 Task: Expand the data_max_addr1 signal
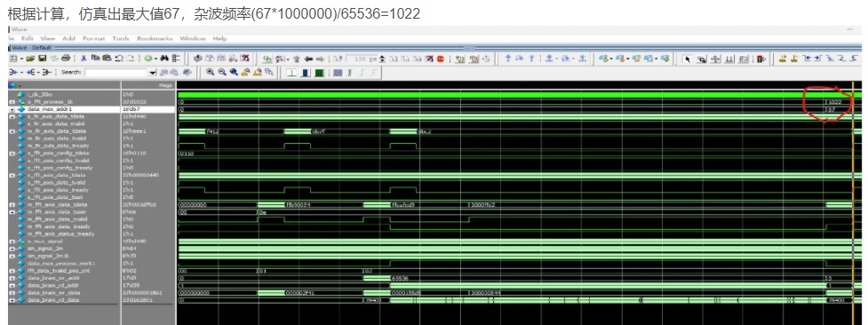pyautogui.click(x=12, y=109)
